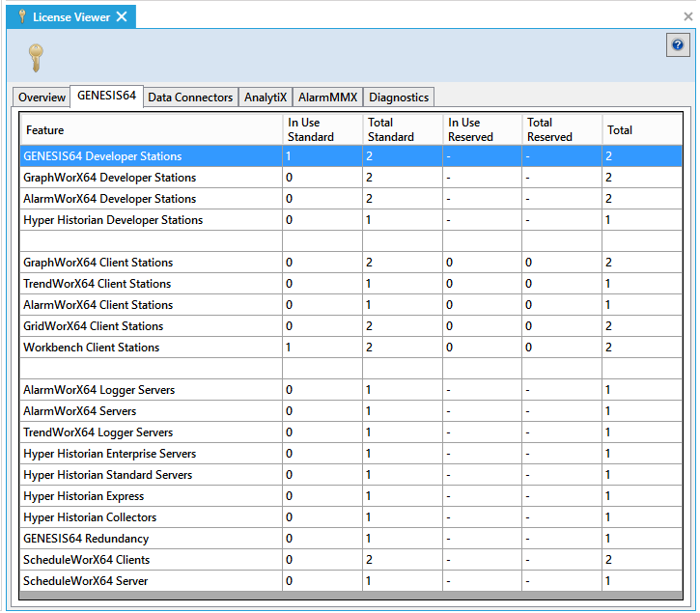The height and width of the screenshot is (613, 700).
Task: Open the Diagnostics tab
Action: (399, 98)
